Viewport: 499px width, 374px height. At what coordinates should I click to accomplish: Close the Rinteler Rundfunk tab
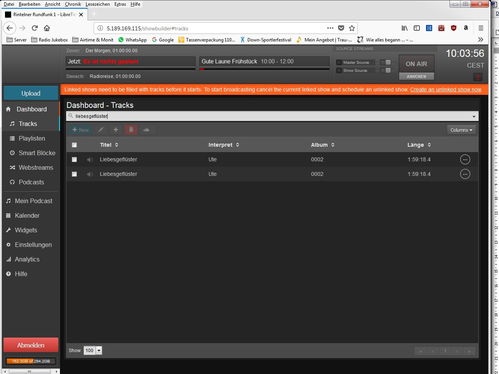[x=81, y=15]
